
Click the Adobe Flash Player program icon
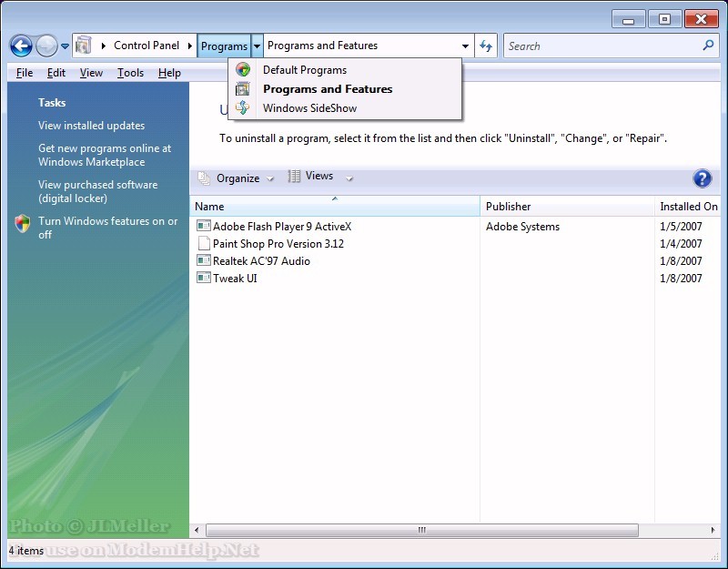pos(203,226)
